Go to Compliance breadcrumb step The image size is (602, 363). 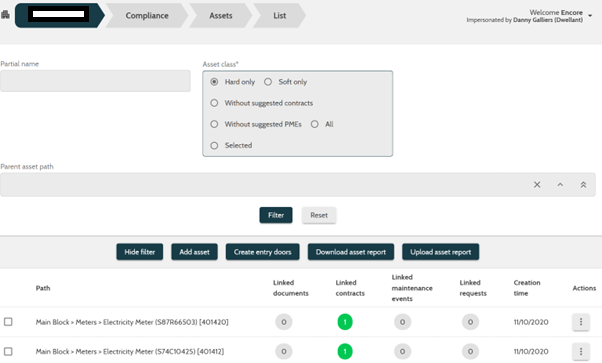[147, 15]
